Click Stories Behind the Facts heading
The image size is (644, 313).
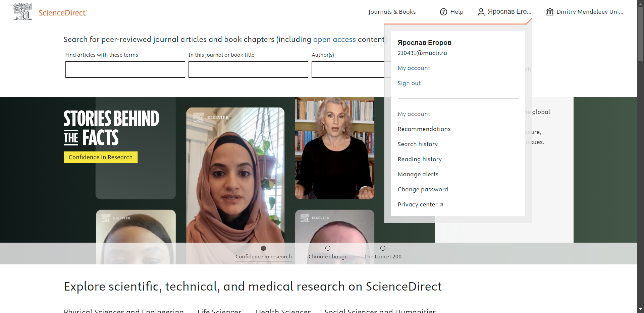[x=111, y=128]
